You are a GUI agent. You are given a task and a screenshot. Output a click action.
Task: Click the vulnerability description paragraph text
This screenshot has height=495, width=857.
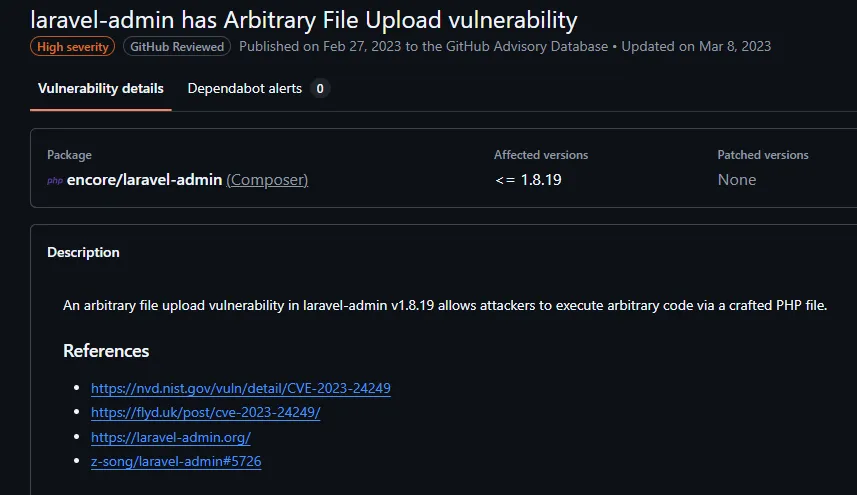[x=445, y=305]
